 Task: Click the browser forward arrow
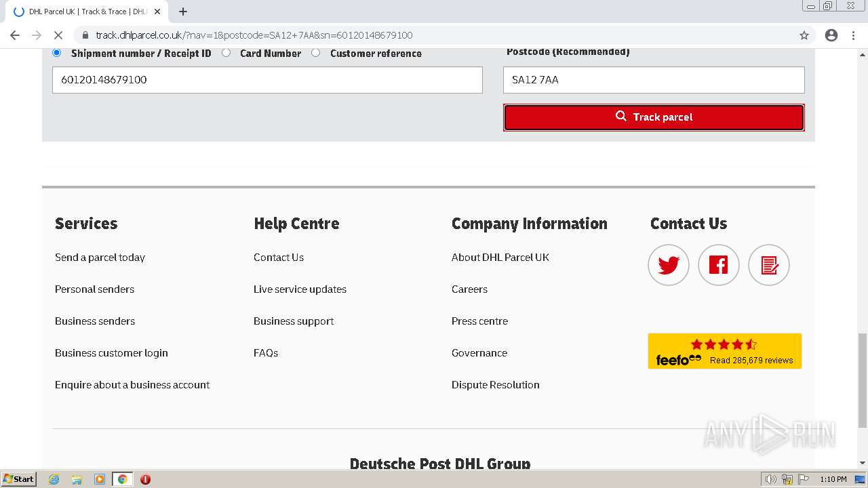click(x=37, y=35)
